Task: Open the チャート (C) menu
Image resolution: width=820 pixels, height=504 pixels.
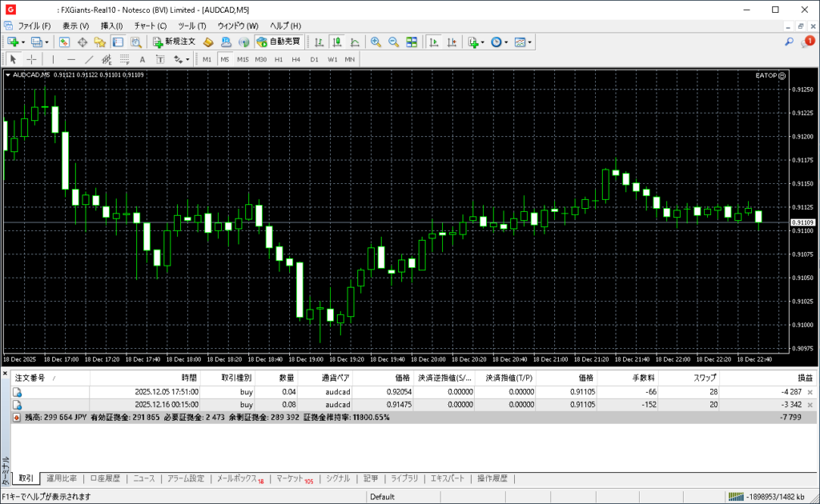Action: [151, 26]
